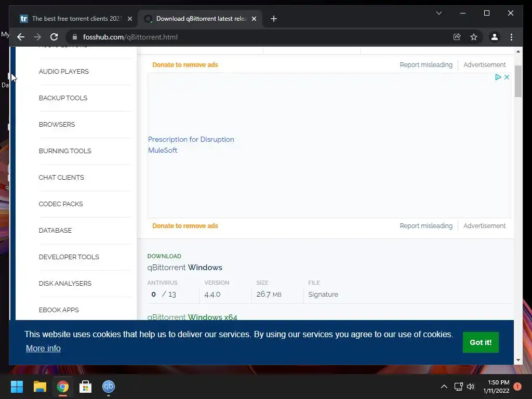Click the page scrollbar thumb

518,82
